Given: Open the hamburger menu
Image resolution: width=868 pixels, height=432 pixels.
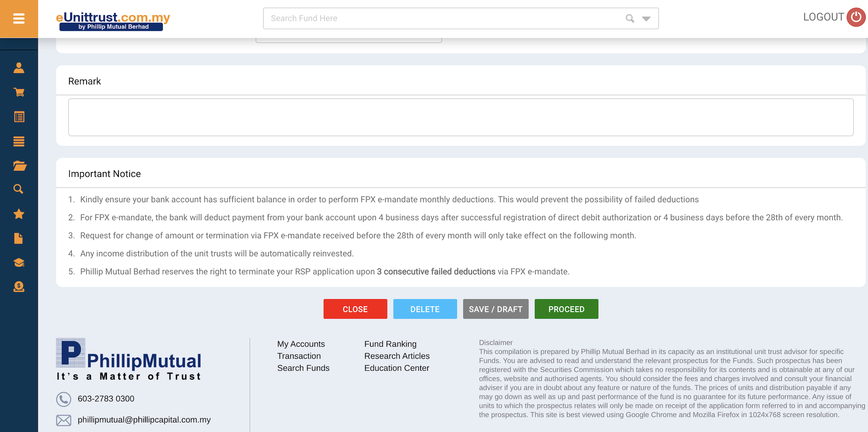Looking at the screenshot, I should click(x=19, y=18).
